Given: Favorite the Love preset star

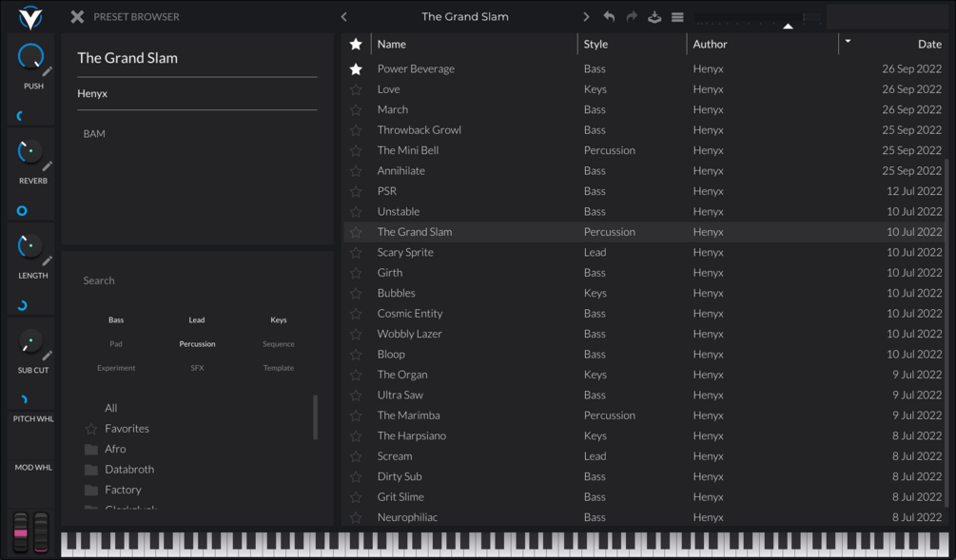Looking at the screenshot, I should click(356, 89).
